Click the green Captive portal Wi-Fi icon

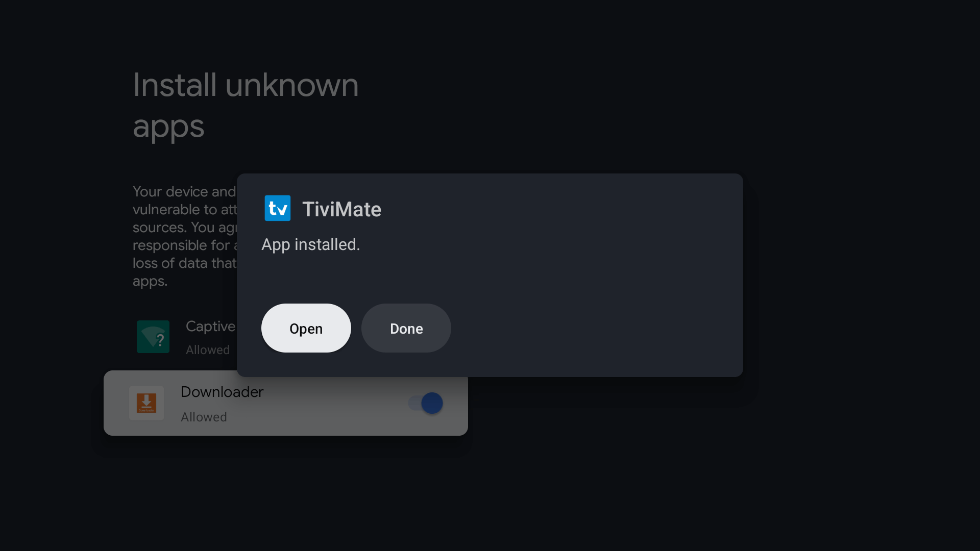tap(153, 337)
